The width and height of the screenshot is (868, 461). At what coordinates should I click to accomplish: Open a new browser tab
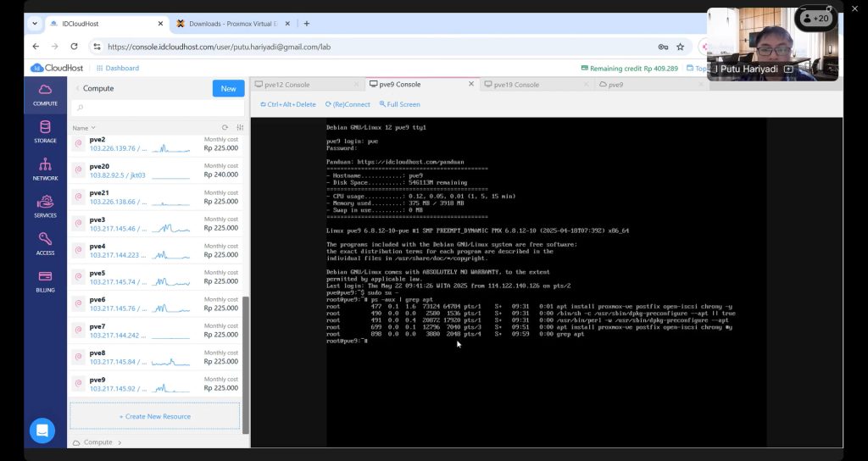click(x=307, y=24)
